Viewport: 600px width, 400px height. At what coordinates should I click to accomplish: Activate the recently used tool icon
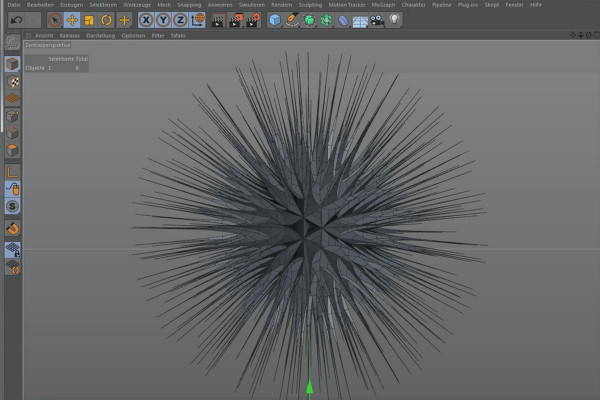coord(124,20)
